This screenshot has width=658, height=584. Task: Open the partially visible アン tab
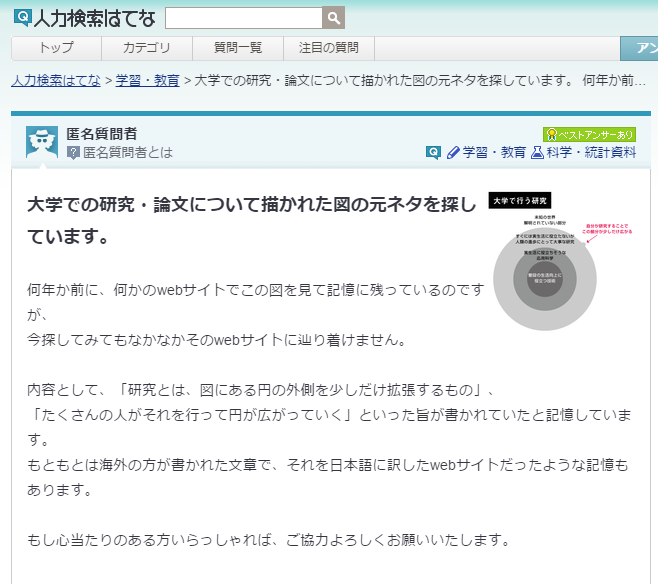click(x=639, y=48)
